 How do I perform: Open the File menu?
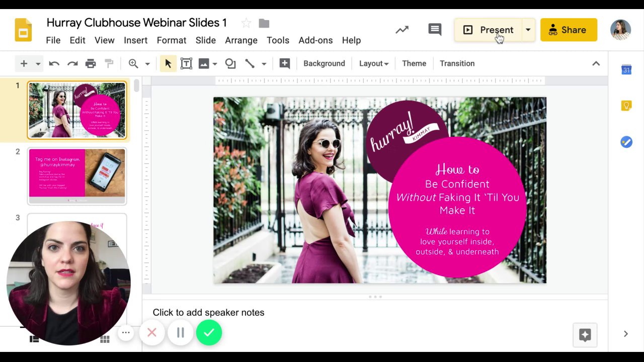53,40
